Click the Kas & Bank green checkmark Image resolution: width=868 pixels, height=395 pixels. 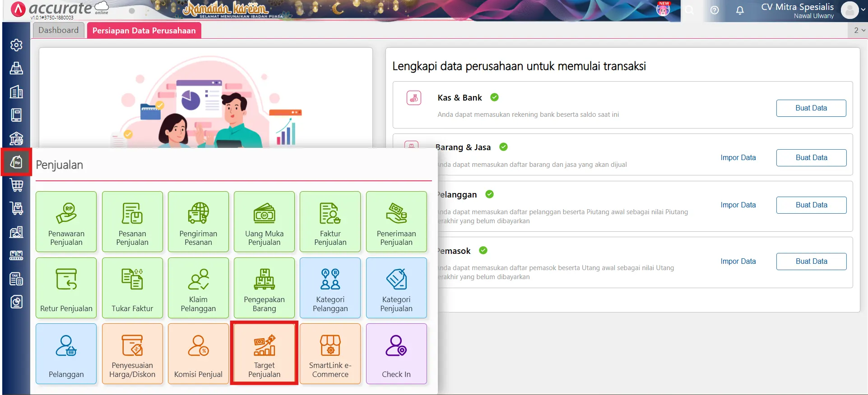(494, 97)
